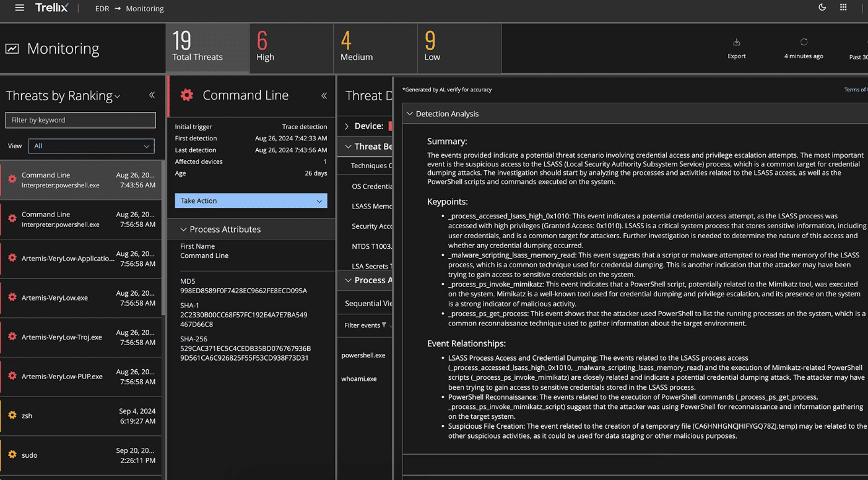868x480 pixels.
Task: Click gear icon of Artemis-VeryLow.exe threat
Action: 12,298
